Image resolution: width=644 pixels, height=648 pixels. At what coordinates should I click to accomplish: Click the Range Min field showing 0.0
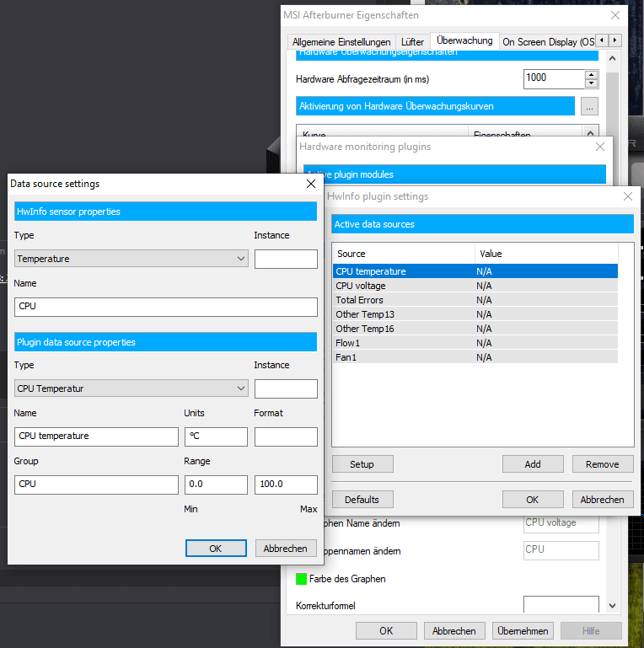pyautogui.click(x=216, y=485)
